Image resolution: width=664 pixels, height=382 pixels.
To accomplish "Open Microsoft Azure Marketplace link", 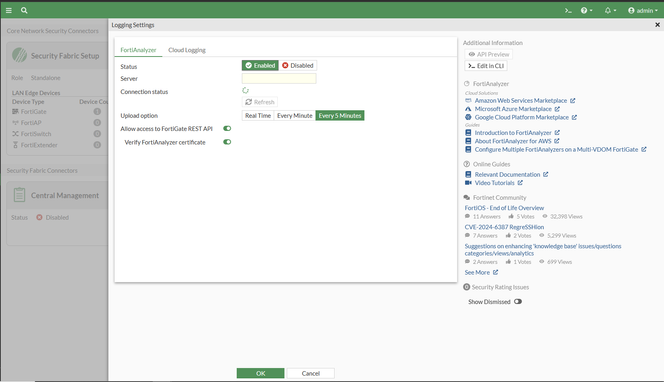I will tap(513, 109).
